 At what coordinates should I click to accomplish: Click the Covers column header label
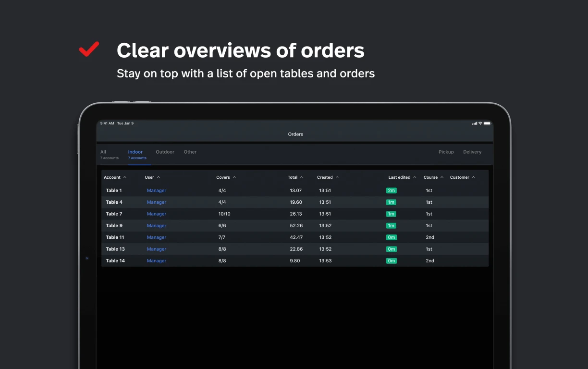coord(223,177)
